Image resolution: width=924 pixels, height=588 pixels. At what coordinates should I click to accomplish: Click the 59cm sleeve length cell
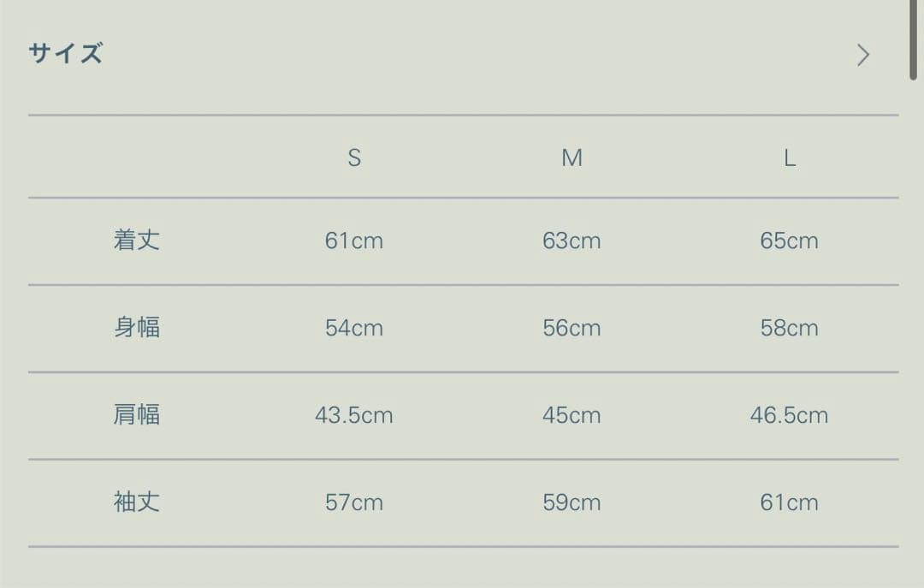coord(572,502)
